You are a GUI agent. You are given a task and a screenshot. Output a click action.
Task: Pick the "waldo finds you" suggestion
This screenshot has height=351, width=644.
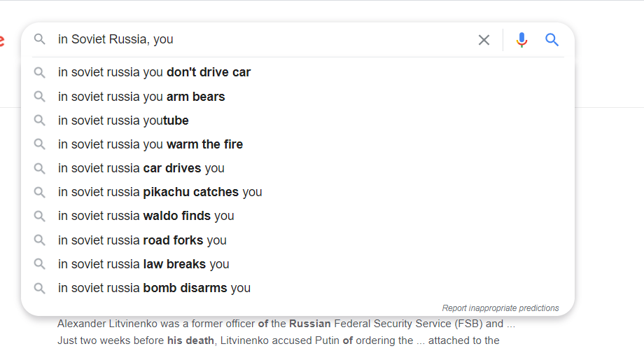point(146,216)
